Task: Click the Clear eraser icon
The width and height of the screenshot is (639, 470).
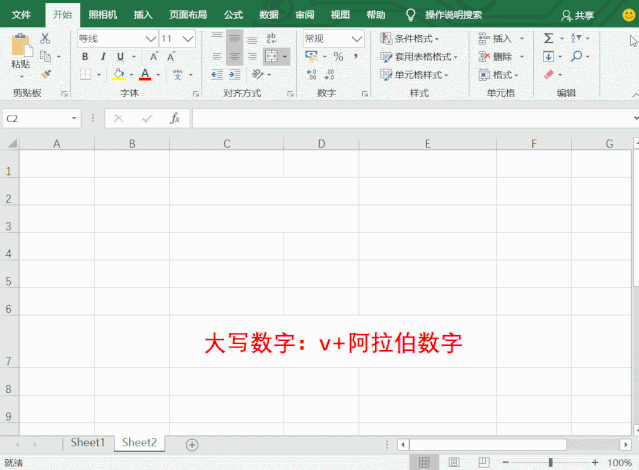Action: point(549,74)
